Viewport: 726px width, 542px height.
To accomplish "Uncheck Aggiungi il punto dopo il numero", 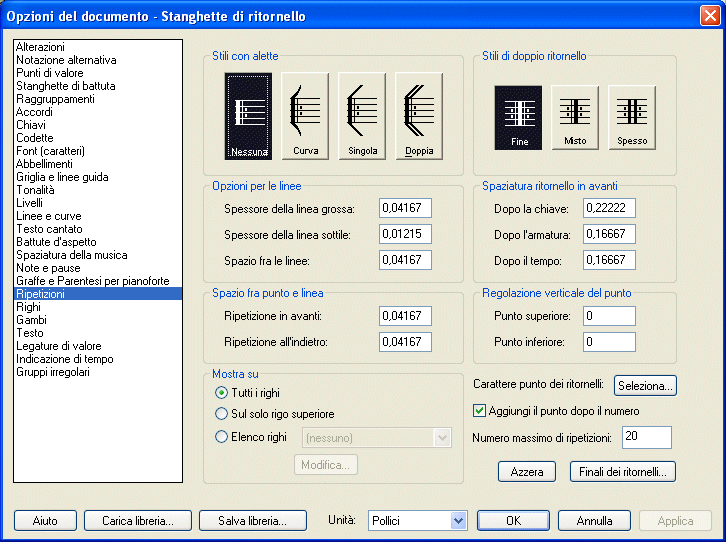I will (479, 410).
